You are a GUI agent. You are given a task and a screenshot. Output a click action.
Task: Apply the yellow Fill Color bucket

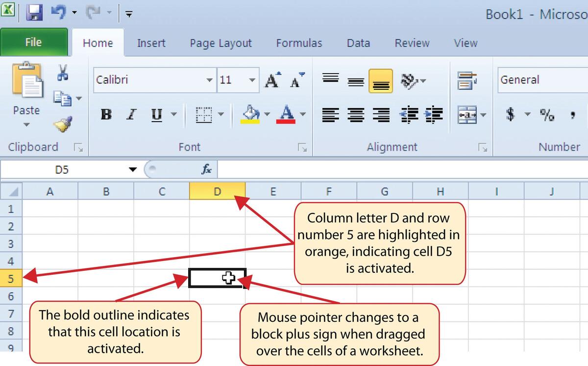click(251, 115)
